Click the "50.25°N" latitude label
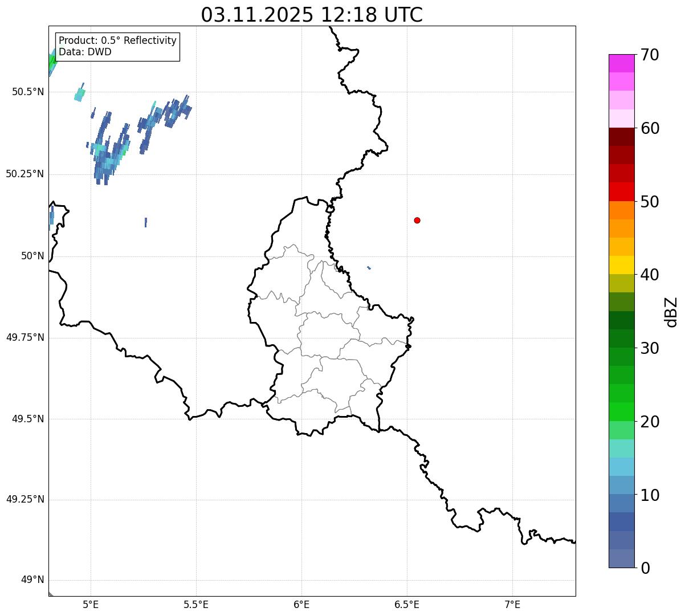 click(x=25, y=174)
